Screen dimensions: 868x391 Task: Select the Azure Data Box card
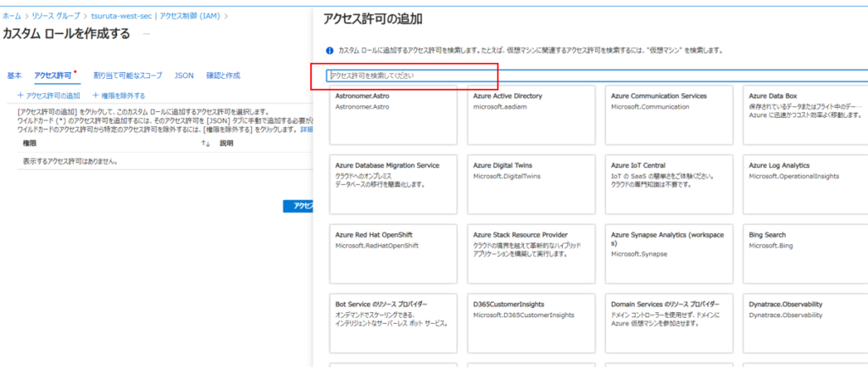[805, 115]
